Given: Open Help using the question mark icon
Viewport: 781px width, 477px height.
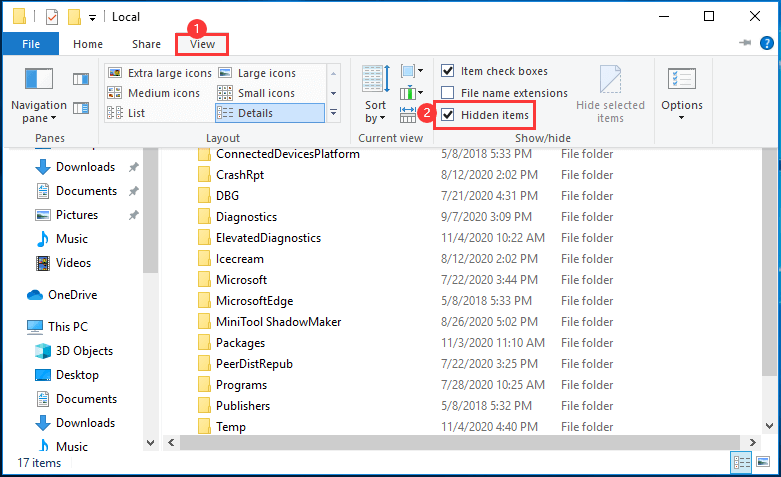Looking at the screenshot, I should click(x=766, y=44).
